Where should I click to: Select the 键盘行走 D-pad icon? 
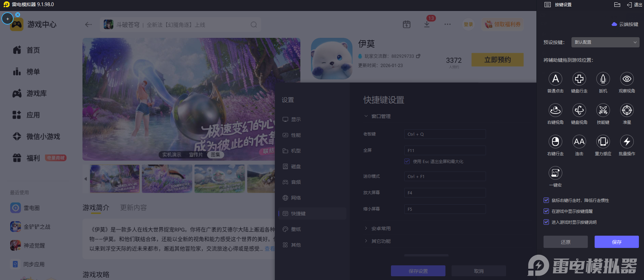point(579,79)
